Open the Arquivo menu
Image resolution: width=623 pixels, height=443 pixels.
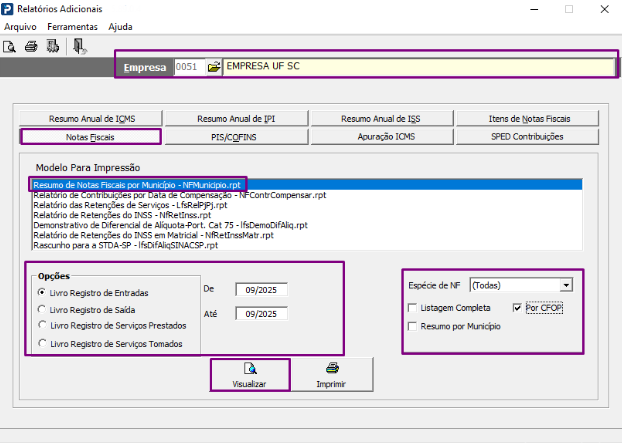coord(21,25)
